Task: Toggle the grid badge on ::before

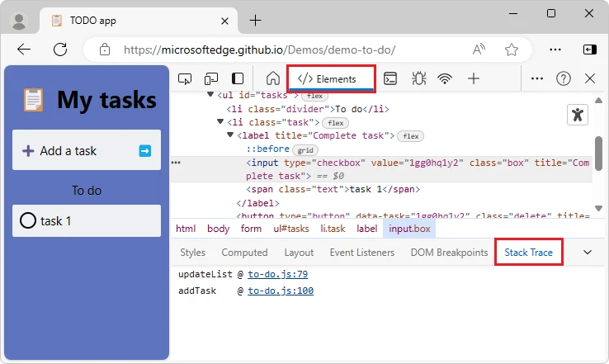Action: click(305, 150)
